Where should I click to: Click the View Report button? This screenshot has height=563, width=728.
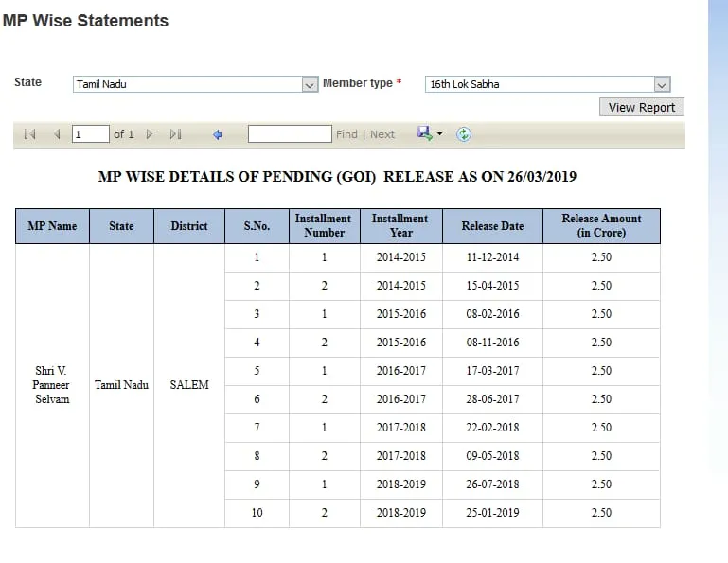[x=642, y=107]
